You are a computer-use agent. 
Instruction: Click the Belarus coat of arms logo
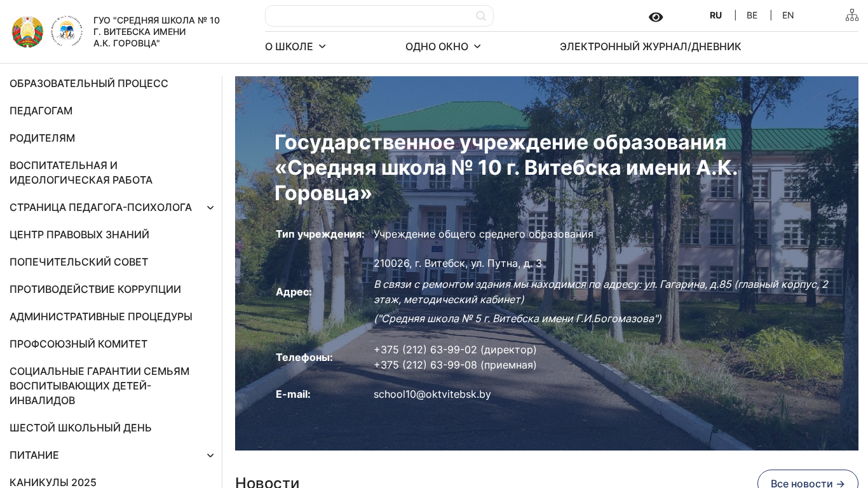27,32
